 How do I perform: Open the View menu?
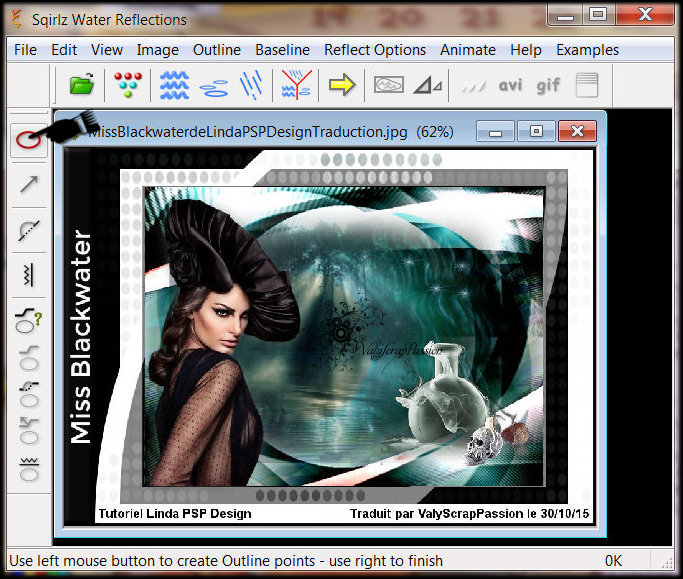tap(107, 50)
